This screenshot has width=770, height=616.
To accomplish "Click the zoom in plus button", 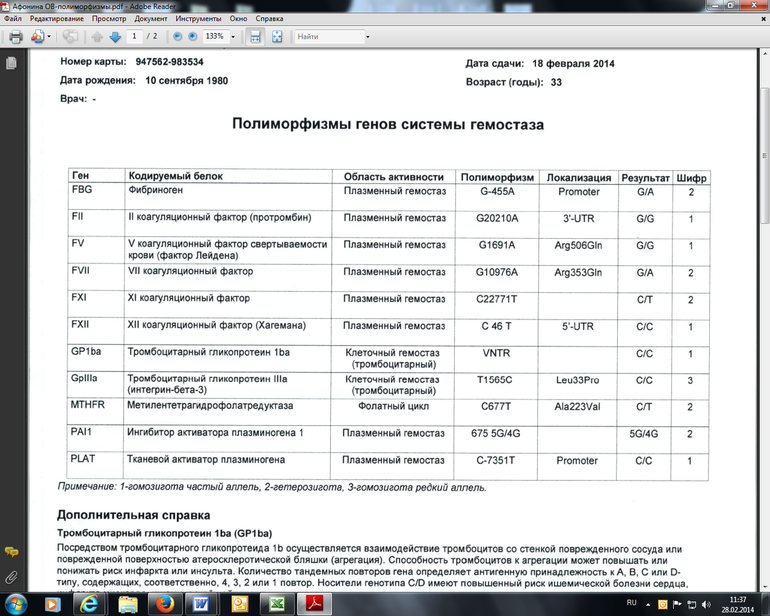I will click(193, 37).
